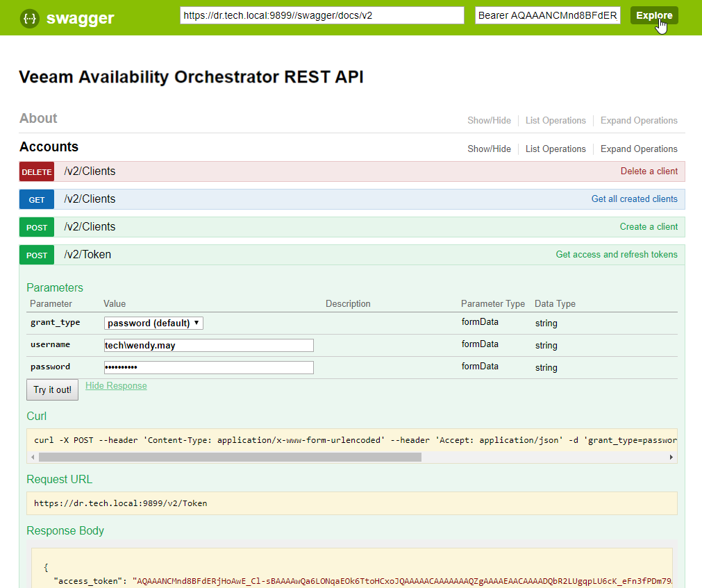Click the Veeam Availability Orchestrator REST API title
The height and width of the screenshot is (588, 702).
(191, 77)
